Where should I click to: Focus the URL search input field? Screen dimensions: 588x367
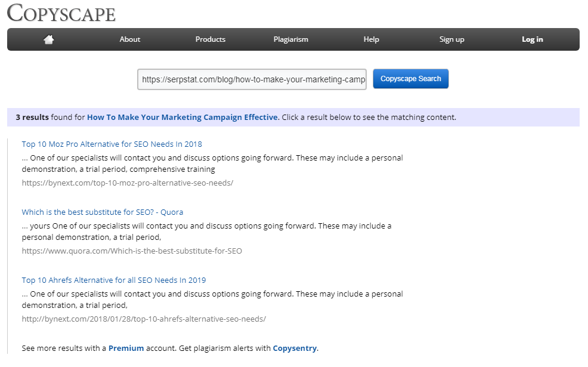[x=252, y=79]
